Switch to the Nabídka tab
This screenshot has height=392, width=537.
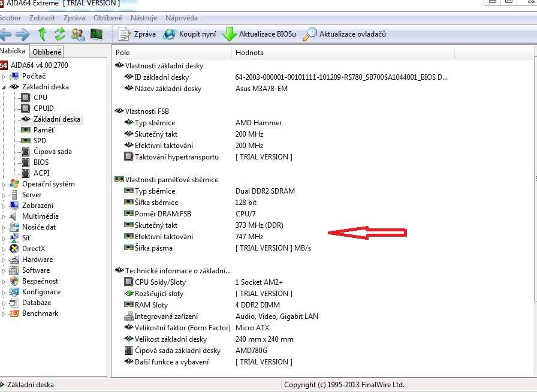[14, 51]
